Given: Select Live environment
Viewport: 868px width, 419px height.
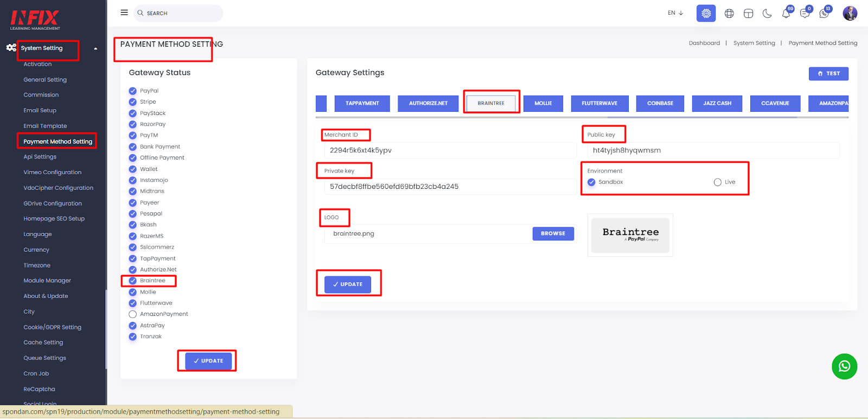Looking at the screenshot, I should pyautogui.click(x=718, y=182).
